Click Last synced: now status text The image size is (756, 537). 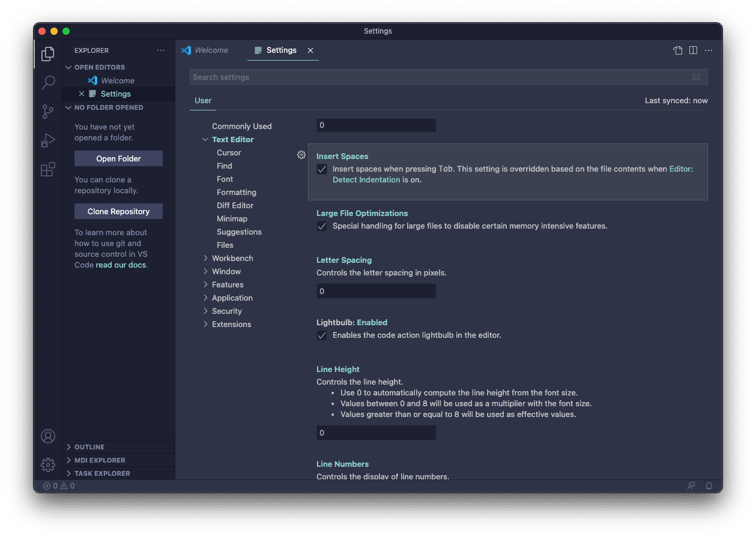[x=676, y=101]
